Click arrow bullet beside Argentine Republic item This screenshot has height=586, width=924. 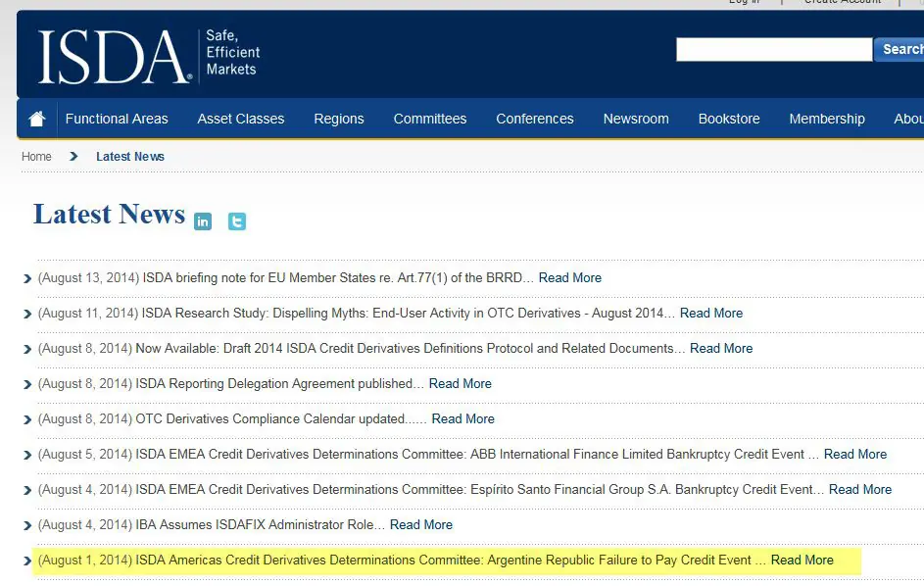[27, 561]
